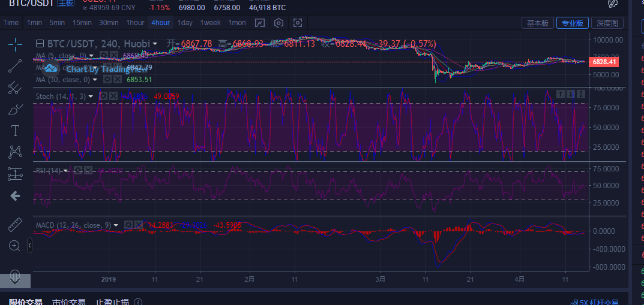Open the 市价交易 market order tab
This screenshot has width=644, height=305.
coord(68,303)
